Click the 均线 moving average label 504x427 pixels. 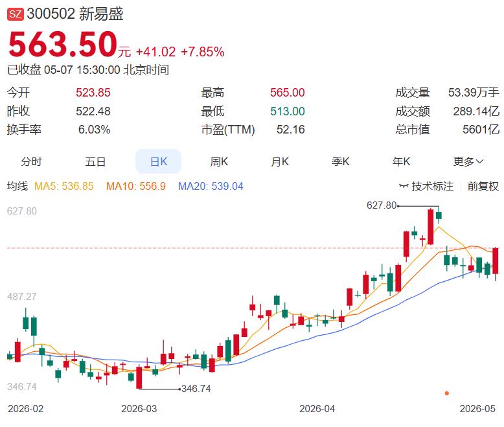[17, 186]
